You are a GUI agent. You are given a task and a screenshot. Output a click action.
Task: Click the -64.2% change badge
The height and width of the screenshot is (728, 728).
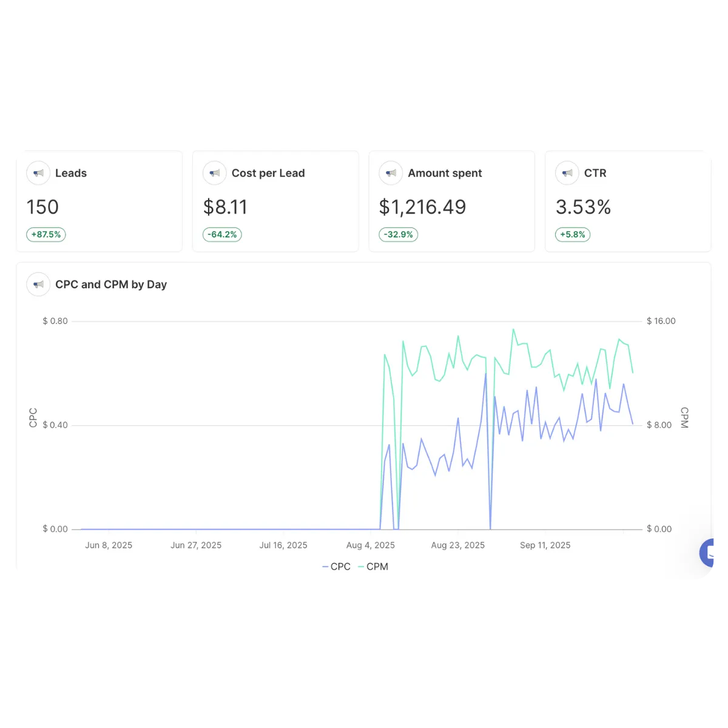(222, 235)
